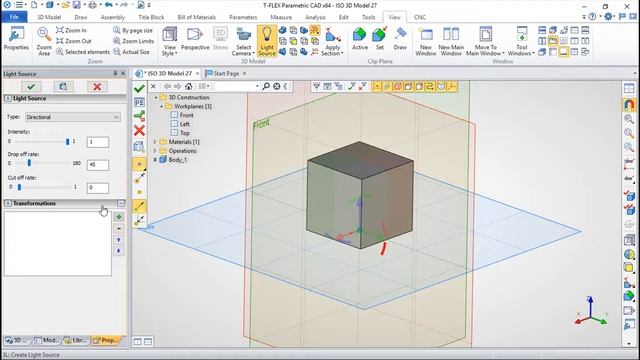Open the Tool Windows dropdown
Screen dimensions: 640x360
pos(521,41)
